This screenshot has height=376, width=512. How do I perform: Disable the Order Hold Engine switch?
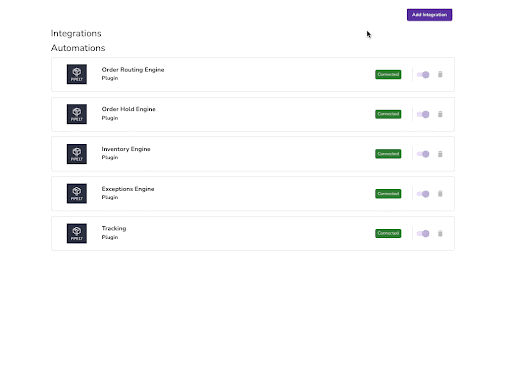pyautogui.click(x=423, y=114)
